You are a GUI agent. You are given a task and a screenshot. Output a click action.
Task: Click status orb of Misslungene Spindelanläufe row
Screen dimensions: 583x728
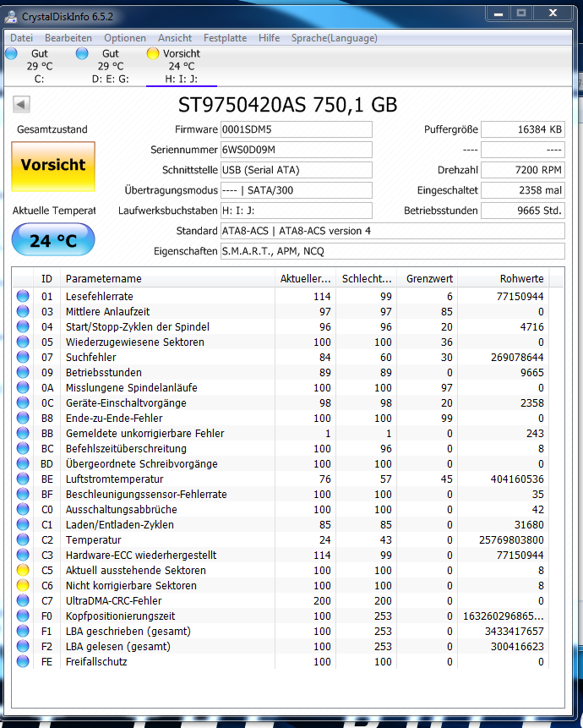tap(23, 387)
